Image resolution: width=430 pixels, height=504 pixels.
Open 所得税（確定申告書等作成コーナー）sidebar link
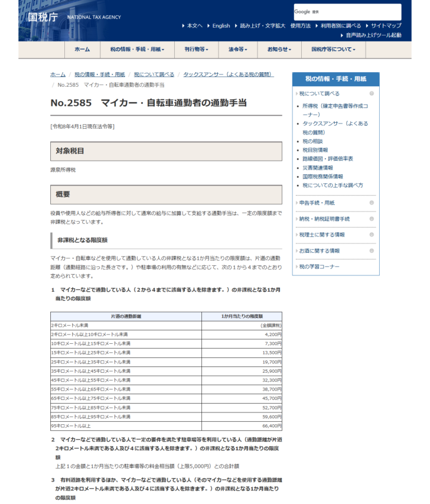pos(335,110)
